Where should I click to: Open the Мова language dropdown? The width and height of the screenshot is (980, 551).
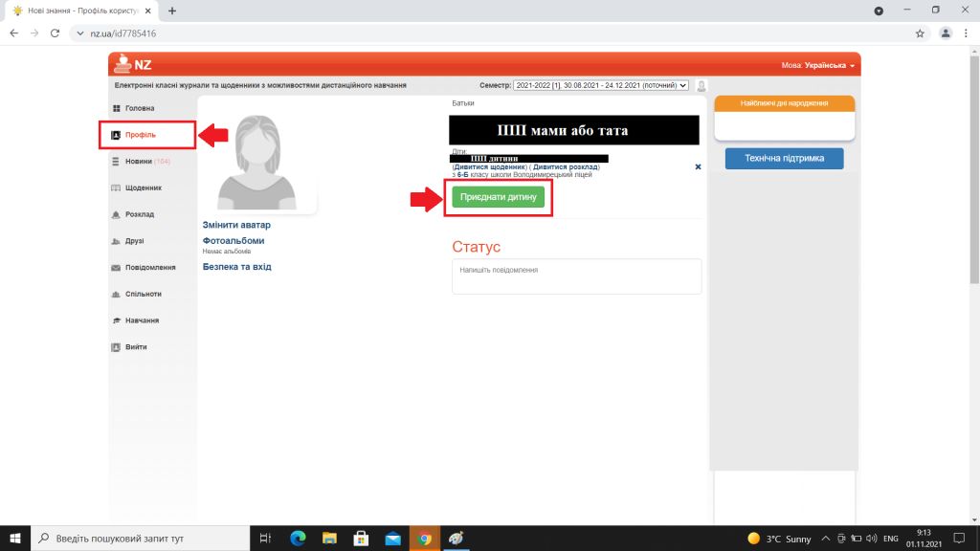coord(819,65)
